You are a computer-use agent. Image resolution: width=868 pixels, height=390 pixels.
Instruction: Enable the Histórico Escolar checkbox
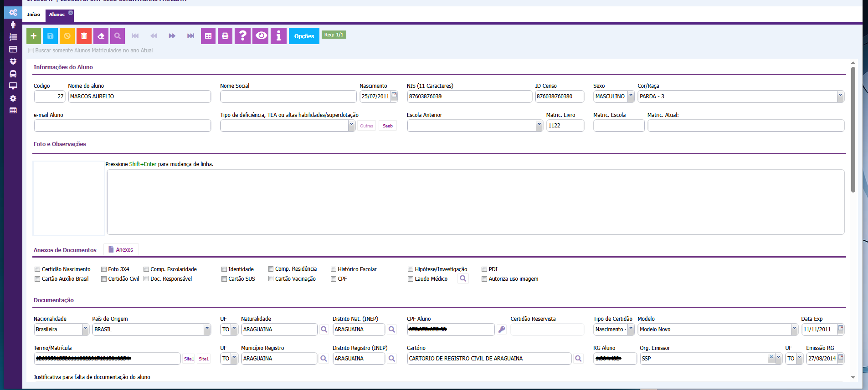pos(334,269)
